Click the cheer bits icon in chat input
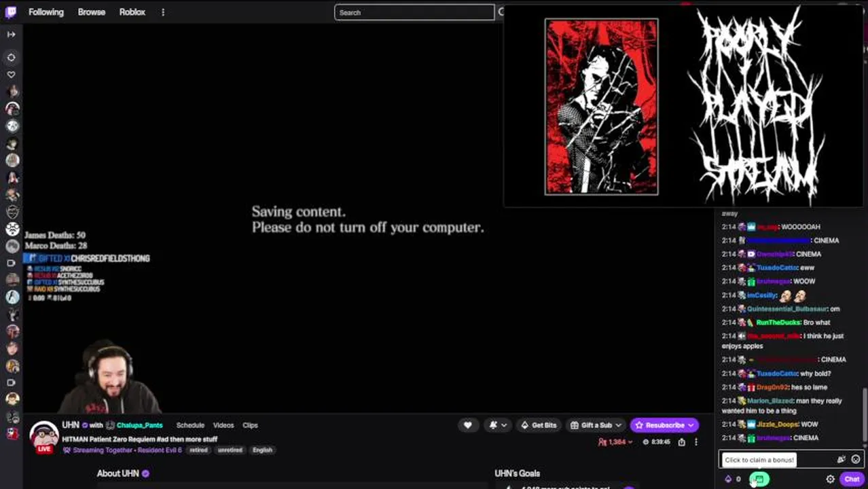This screenshot has width=868, height=489. [x=841, y=460]
